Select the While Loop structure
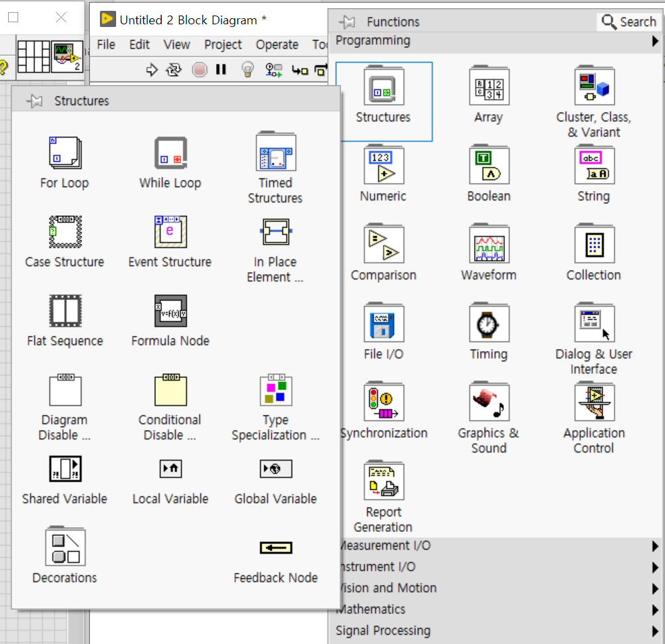This screenshot has height=644, width=665. click(171, 153)
